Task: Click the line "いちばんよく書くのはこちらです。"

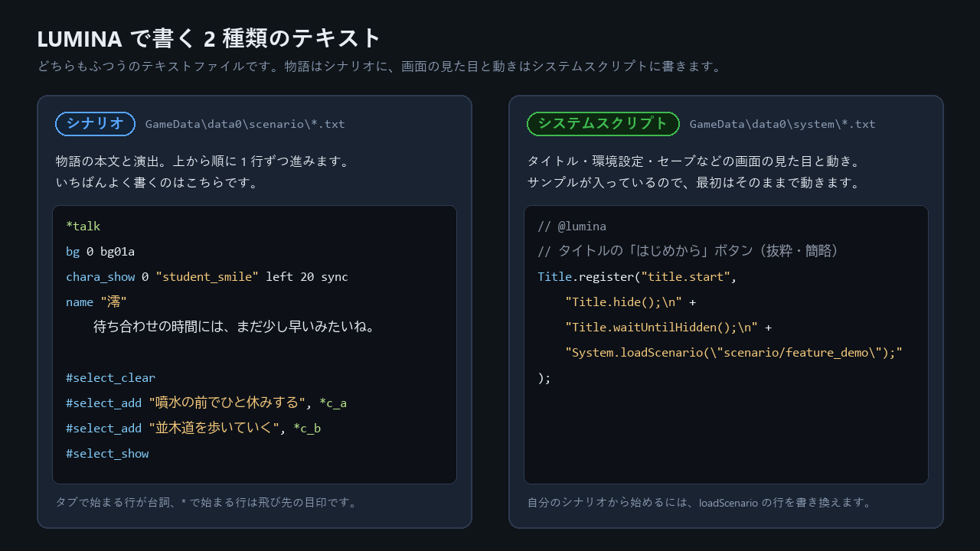Action: [158, 183]
